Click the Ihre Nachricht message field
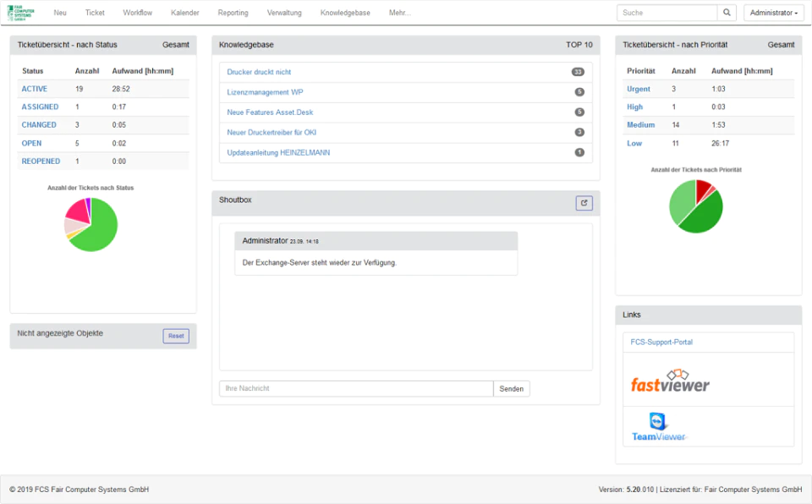Viewport: 812px width, 504px height. pos(356,388)
